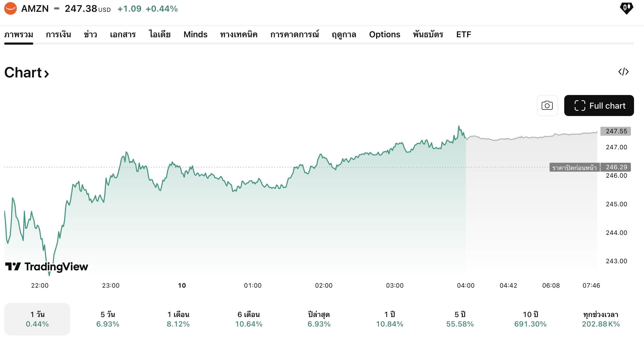This screenshot has height=337, width=644.
Task: Open the Options tab
Action: click(x=384, y=34)
